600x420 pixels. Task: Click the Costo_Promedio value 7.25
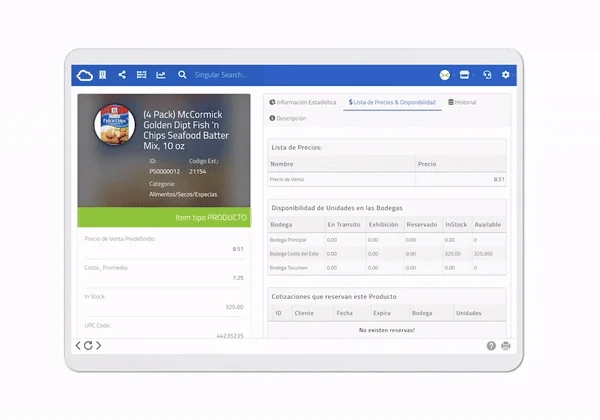click(x=238, y=278)
